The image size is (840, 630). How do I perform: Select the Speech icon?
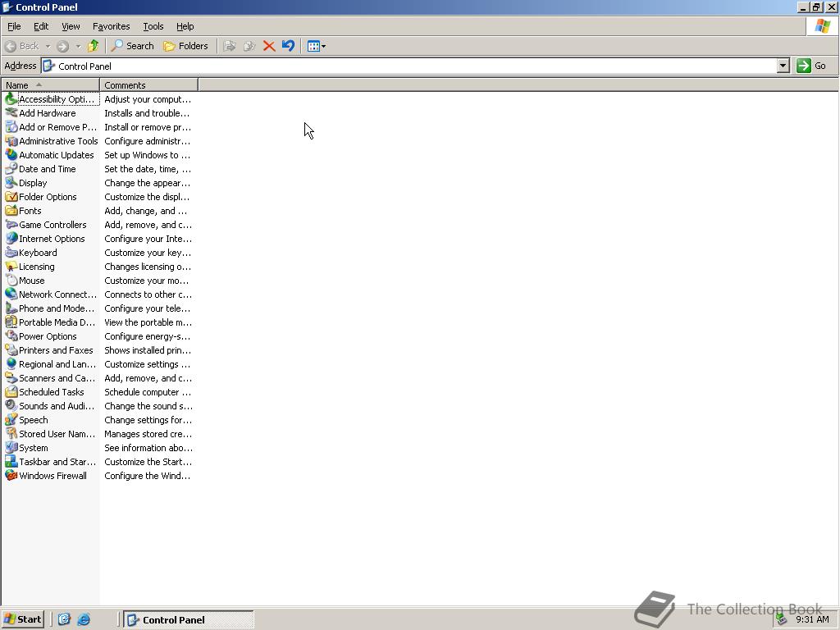(11, 419)
